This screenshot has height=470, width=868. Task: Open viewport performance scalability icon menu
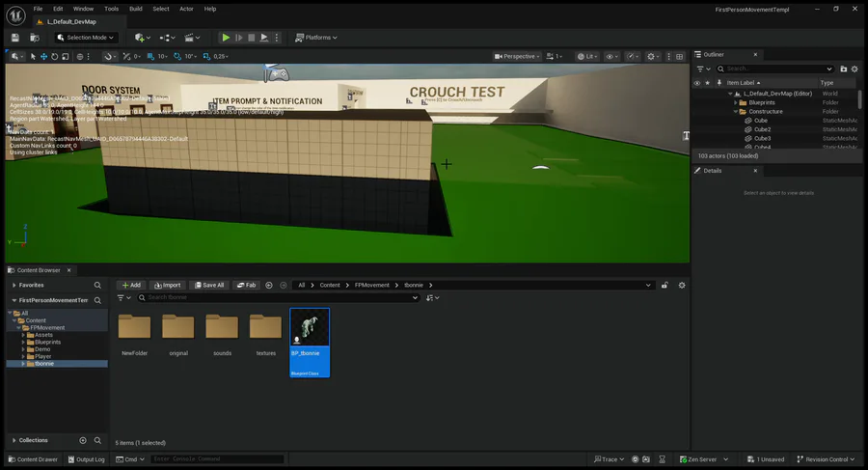[632, 57]
